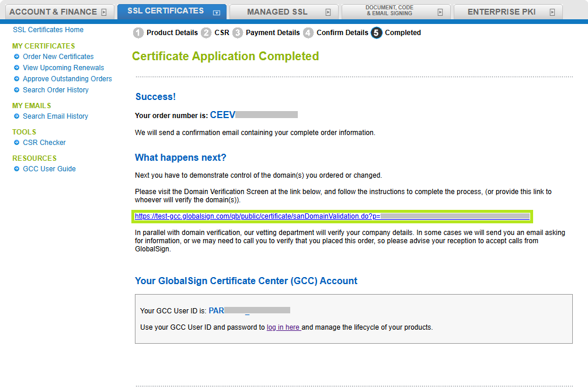Follow the "log in here" link
The image size is (588, 387).
tap(283, 327)
